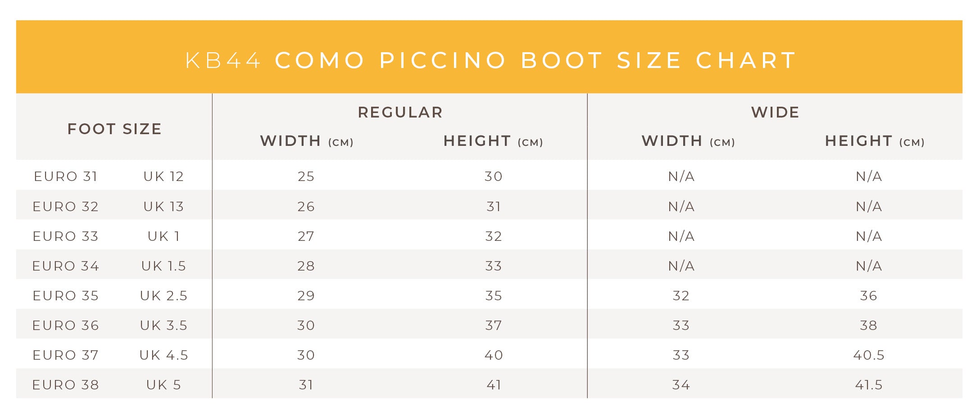Click the UK 12 size cell
The height and width of the screenshot is (416, 980).
tap(163, 176)
